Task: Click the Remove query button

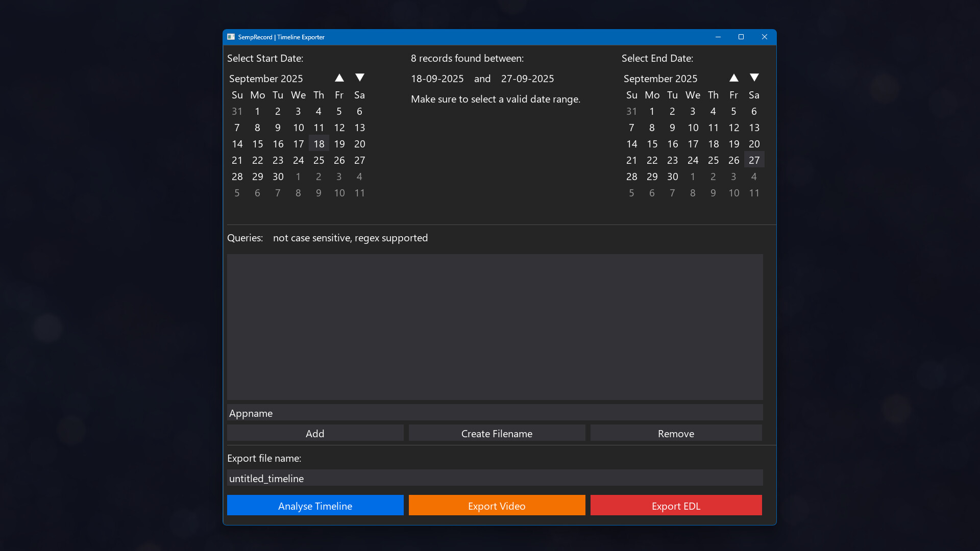Action: (x=676, y=433)
